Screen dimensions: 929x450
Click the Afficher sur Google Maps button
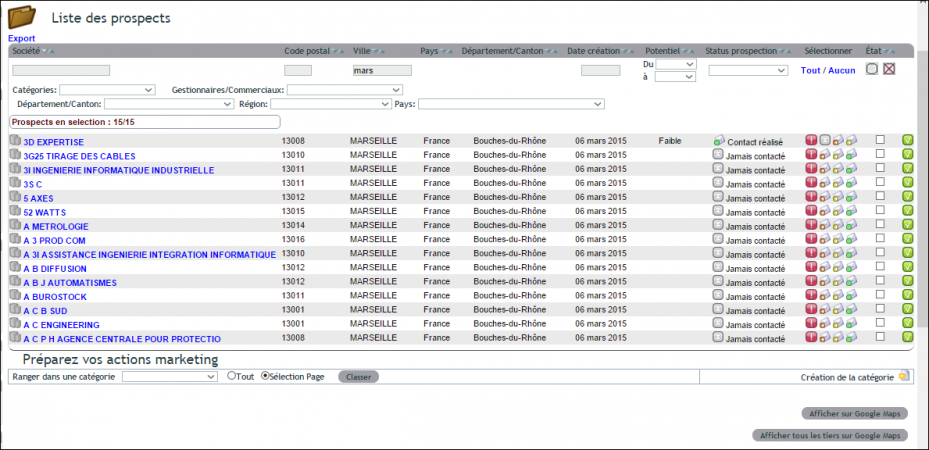coord(854,414)
